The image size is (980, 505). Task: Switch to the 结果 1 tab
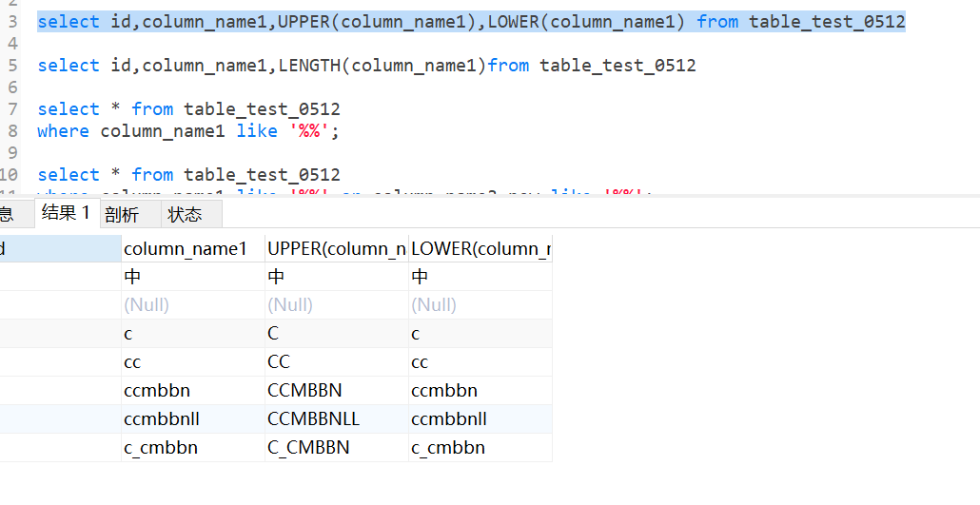click(66, 213)
